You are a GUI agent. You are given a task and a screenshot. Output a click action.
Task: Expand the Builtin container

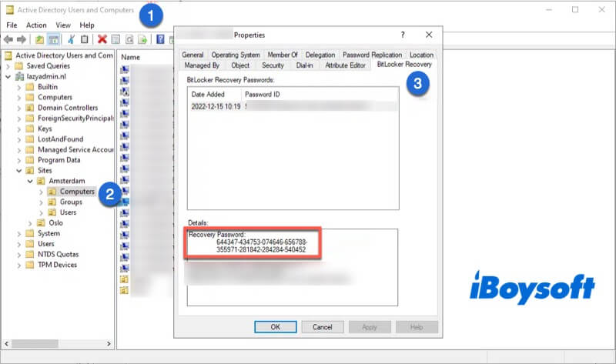(18, 87)
